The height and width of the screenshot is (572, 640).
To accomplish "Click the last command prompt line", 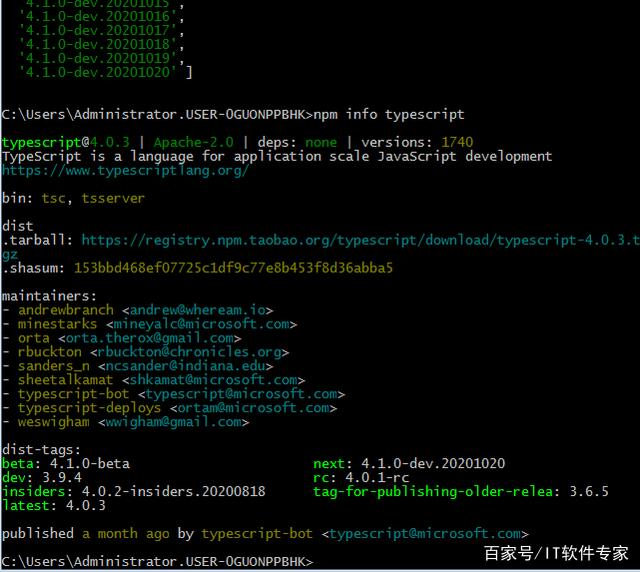I will pyautogui.click(x=158, y=562).
